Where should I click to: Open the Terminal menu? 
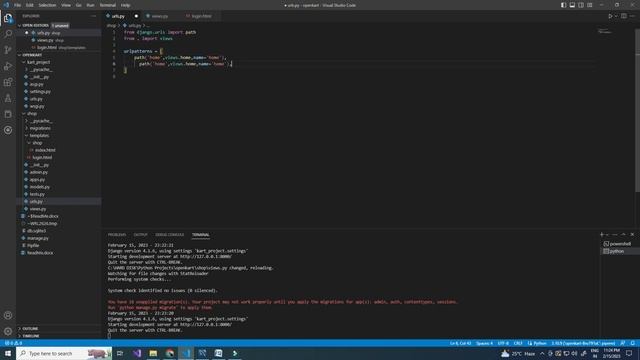pyautogui.click(x=108, y=5)
